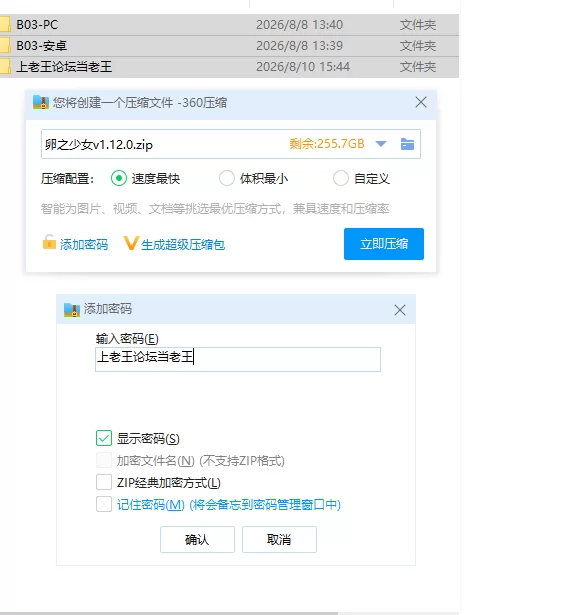Select the B03-PC folder icon

[5, 25]
